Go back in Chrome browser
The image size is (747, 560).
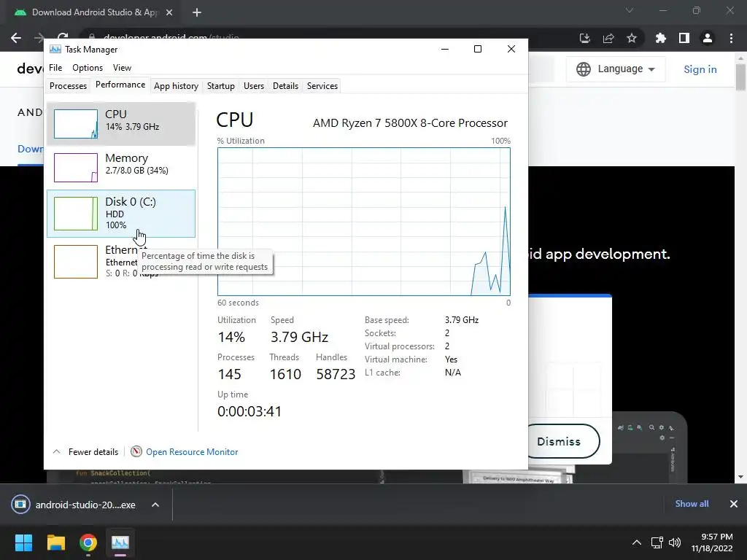pyautogui.click(x=16, y=38)
